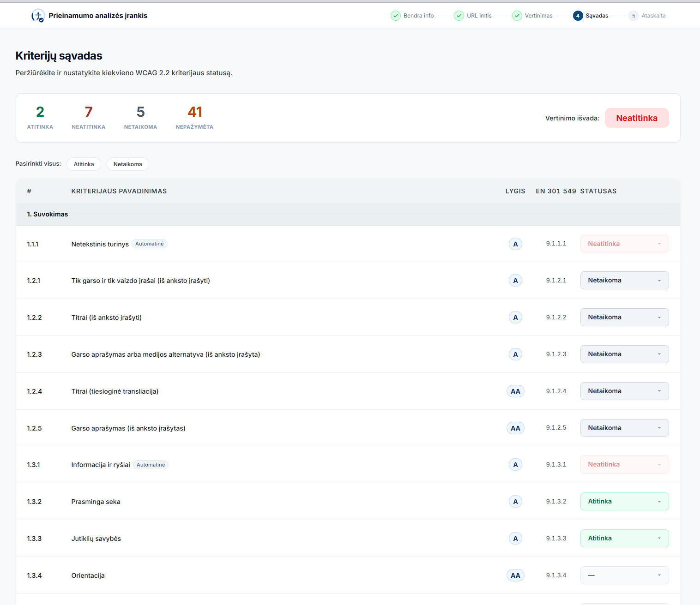Viewport: 700px width, 605px height.
Task: Click the step 4 Sąvadas circle icon
Action: pos(578,16)
